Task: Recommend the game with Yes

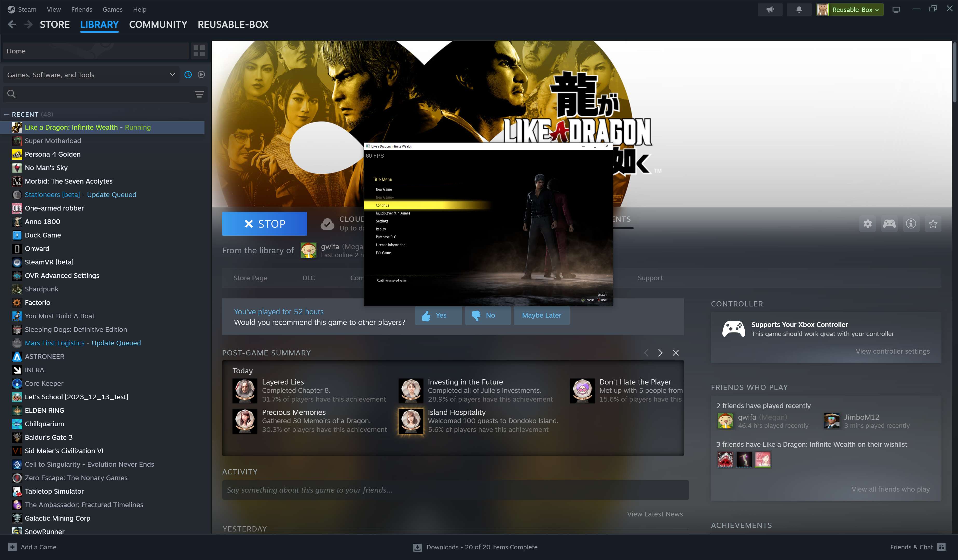Action: tap(438, 315)
